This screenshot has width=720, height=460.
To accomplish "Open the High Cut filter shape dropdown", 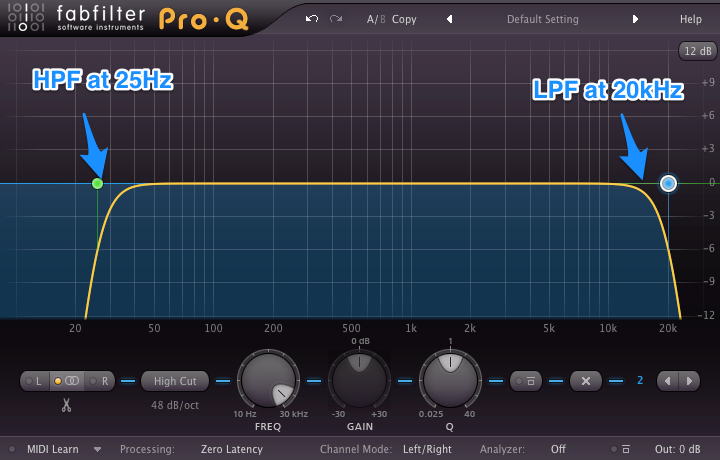I will [x=175, y=381].
